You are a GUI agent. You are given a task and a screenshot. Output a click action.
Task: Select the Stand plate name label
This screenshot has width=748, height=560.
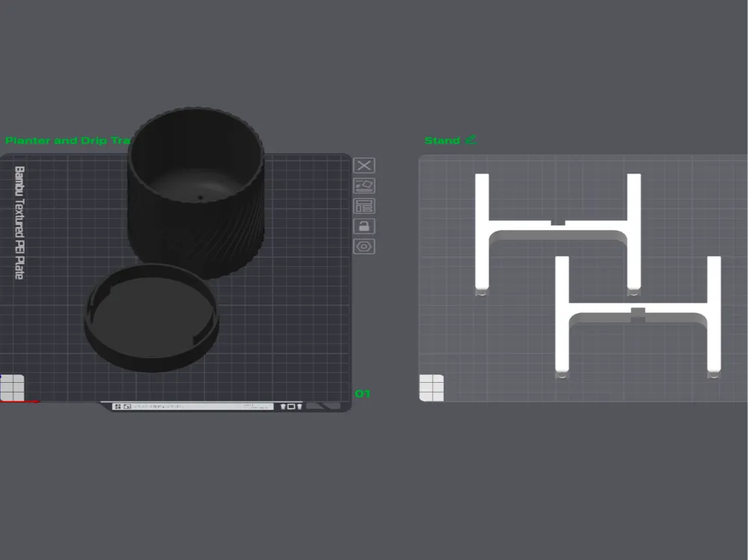pos(442,141)
